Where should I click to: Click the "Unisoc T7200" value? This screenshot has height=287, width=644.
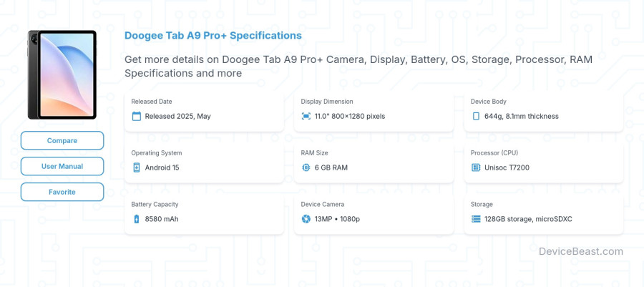click(x=507, y=167)
